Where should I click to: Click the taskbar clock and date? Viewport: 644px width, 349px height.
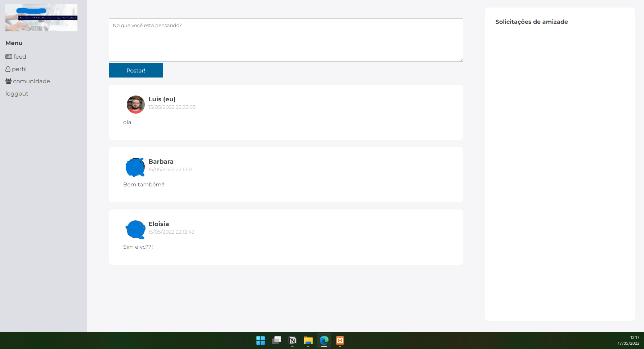tap(629, 340)
